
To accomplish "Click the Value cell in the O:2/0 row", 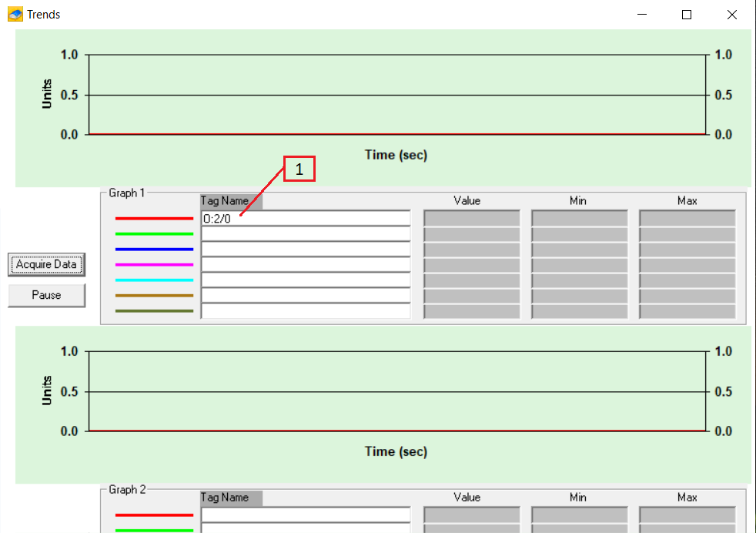I will click(x=472, y=218).
